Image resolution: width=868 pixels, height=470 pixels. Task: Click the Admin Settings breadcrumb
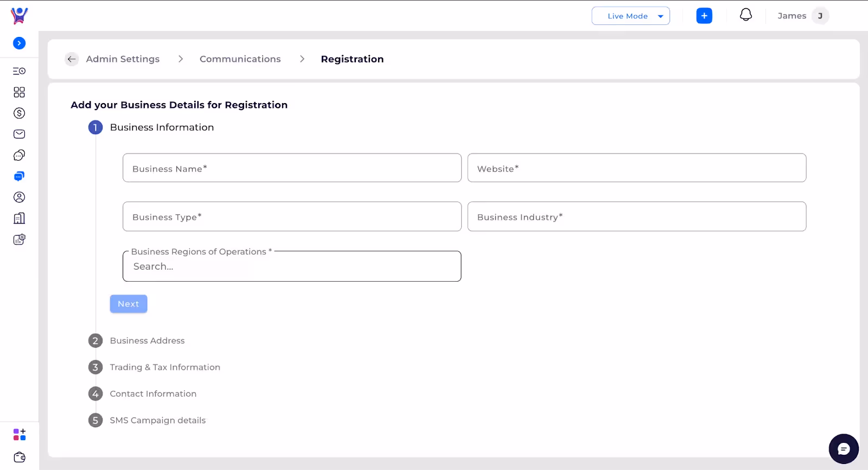(x=123, y=59)
